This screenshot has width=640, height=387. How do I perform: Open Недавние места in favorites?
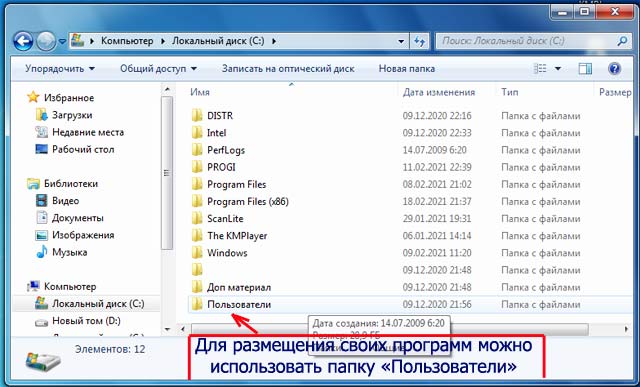88,132
